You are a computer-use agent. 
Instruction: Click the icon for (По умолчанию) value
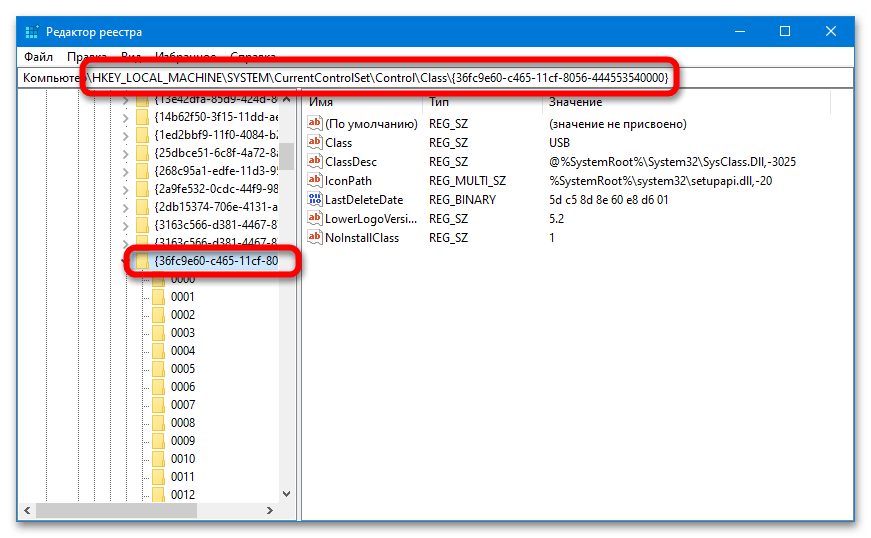click(316, 124)
